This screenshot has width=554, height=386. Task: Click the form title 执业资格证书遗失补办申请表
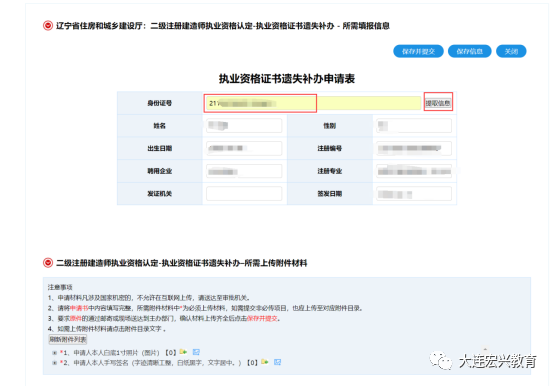click(x=287, y=78)
